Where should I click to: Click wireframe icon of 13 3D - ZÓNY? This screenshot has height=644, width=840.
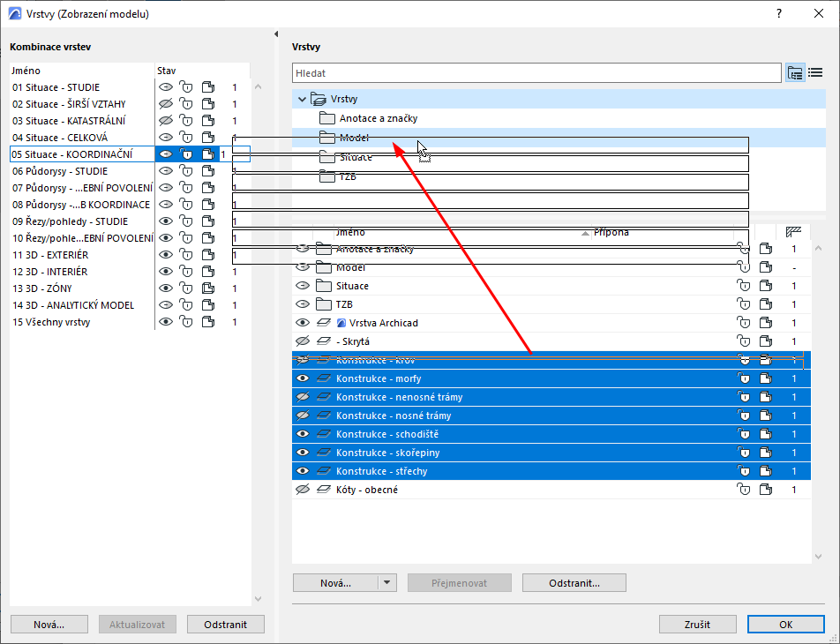click(x=208, y=288)
